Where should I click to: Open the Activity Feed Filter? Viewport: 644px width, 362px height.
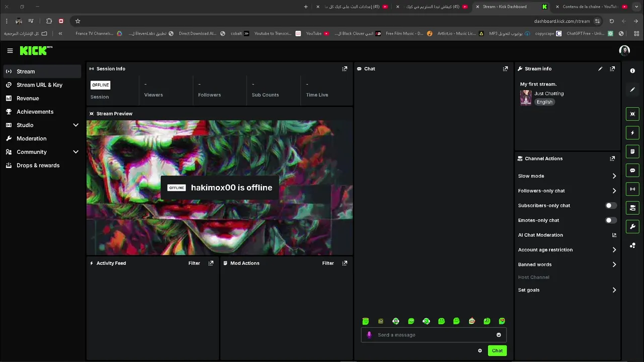tap(194, 263)
